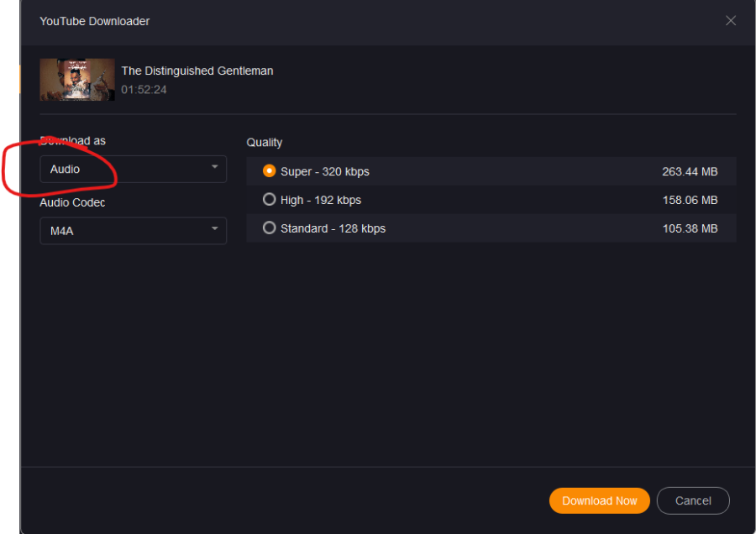Click the 263.44 MB file size
The width and height of the screenshot is (756, 534).
coord(690,171)
